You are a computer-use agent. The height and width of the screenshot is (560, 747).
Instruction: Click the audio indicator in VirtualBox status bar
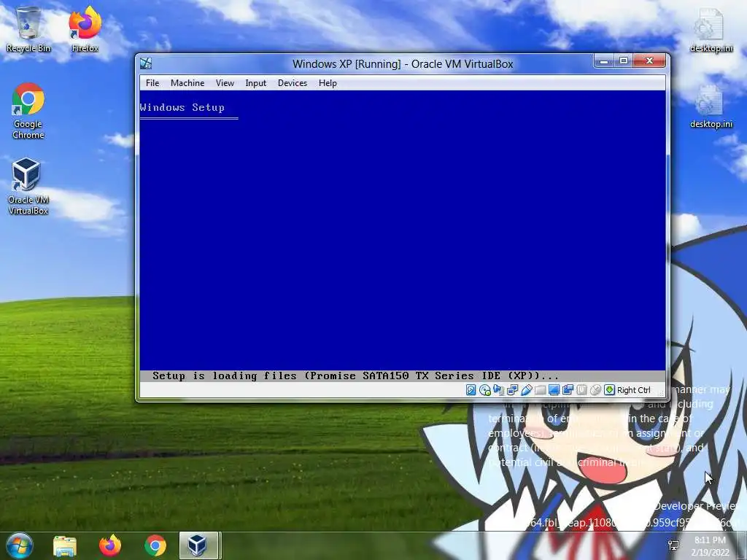[x=499, y=390]
